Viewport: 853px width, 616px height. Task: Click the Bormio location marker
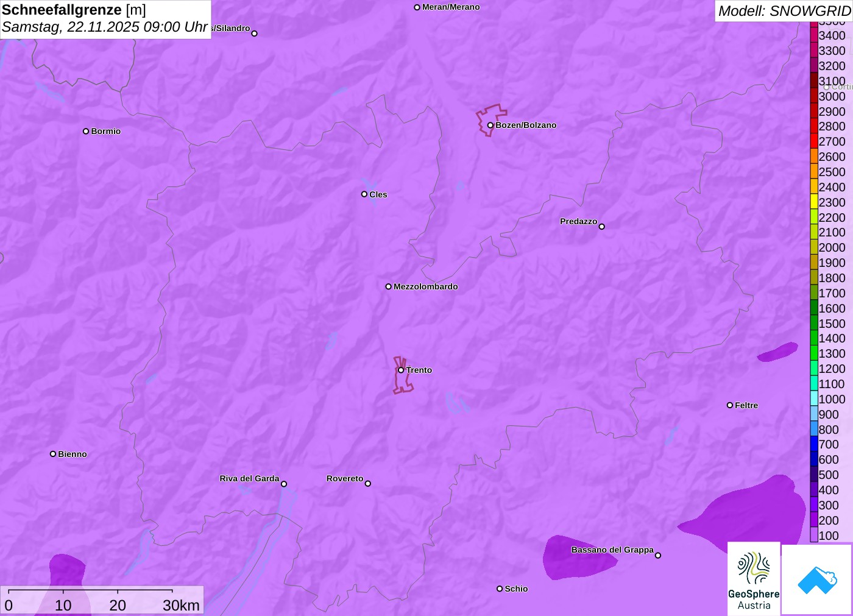click(x=86, y=131)
